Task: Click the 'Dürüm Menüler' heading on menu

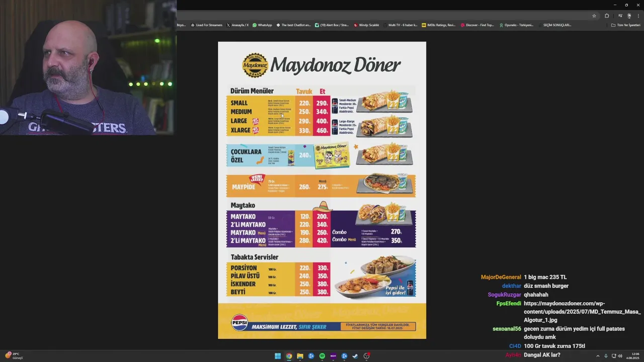Action: (x=252, y=91)
